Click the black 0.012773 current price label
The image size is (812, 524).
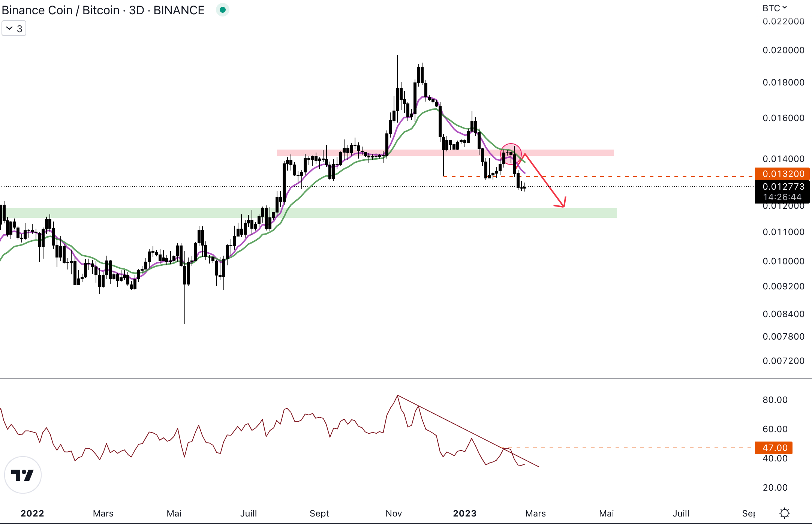click(x=783, y=187)
